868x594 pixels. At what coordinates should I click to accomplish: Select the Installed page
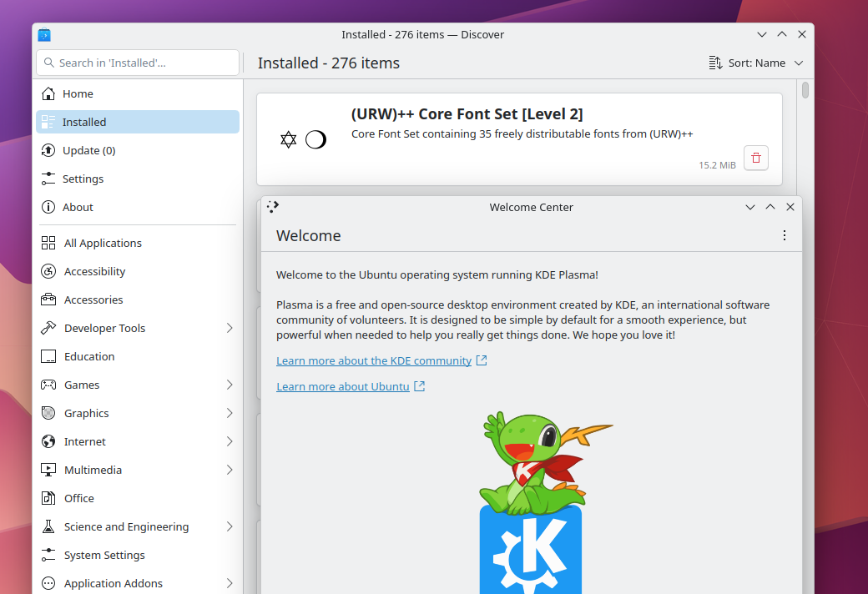[x=138, y=122]
